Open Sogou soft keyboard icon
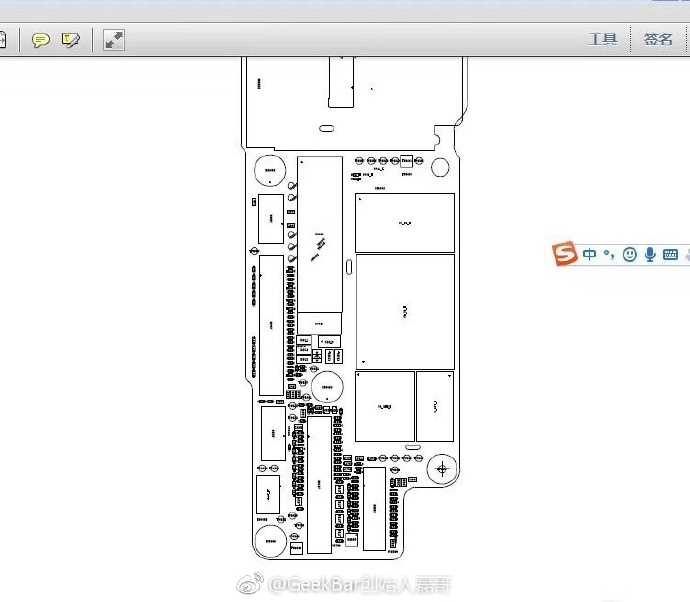The height and width of the screenshot is (602, 690). tap(670, 254)
